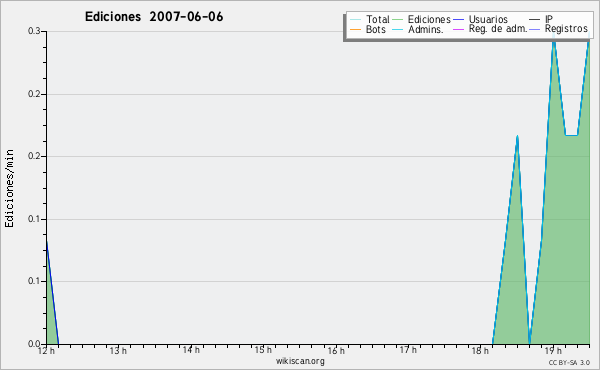Click the '15 h' x-axis label

263,350
